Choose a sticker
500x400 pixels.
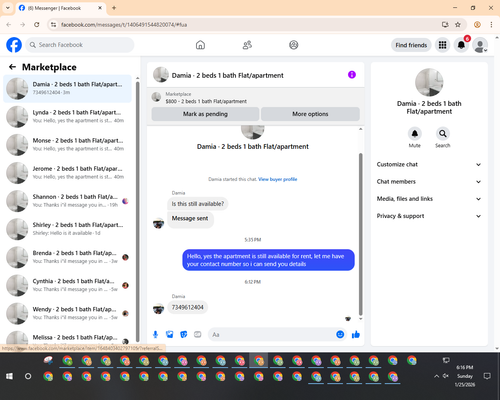coord(184,334)
